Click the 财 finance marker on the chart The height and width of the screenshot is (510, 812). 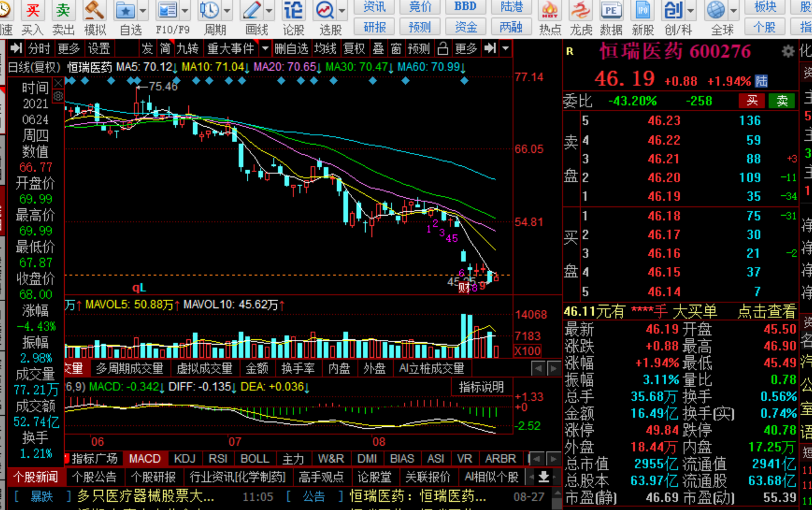pos(464,287)
